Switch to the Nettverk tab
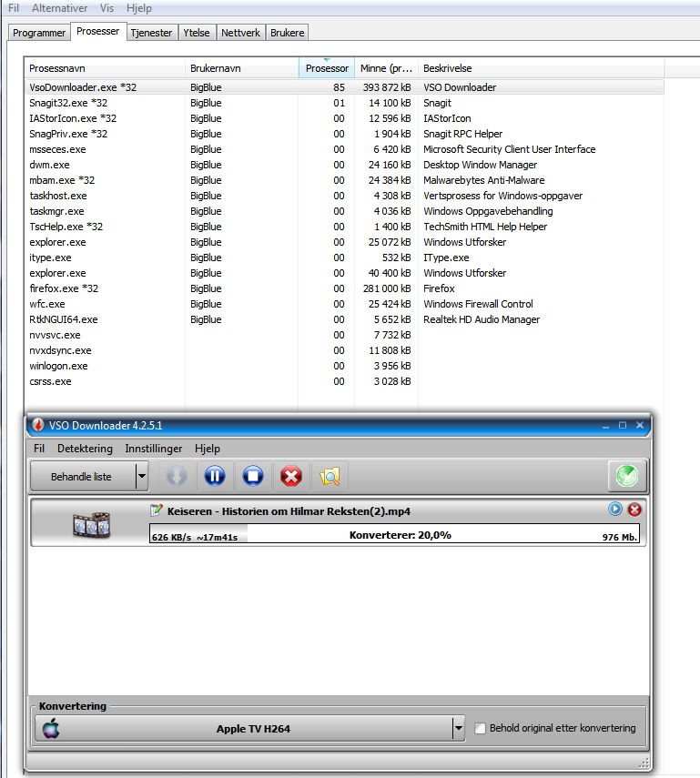This screenshot has height=778, width=700. pos(241,33)
